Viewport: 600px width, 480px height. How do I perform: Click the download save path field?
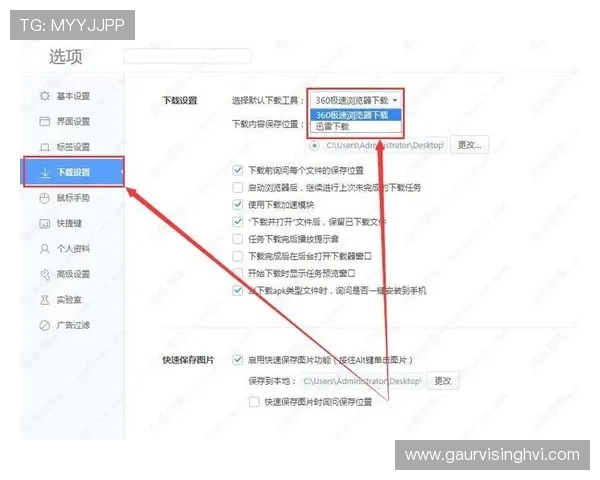coord(385,145)
